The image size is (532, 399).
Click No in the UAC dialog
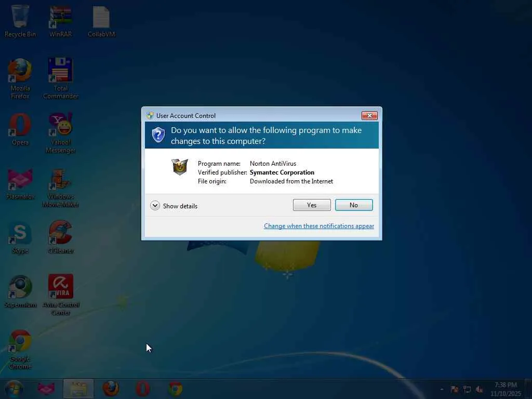354,205
